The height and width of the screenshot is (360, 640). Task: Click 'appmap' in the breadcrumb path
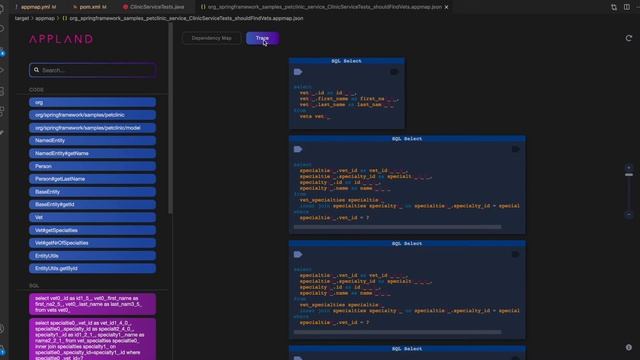pos(45,18)
